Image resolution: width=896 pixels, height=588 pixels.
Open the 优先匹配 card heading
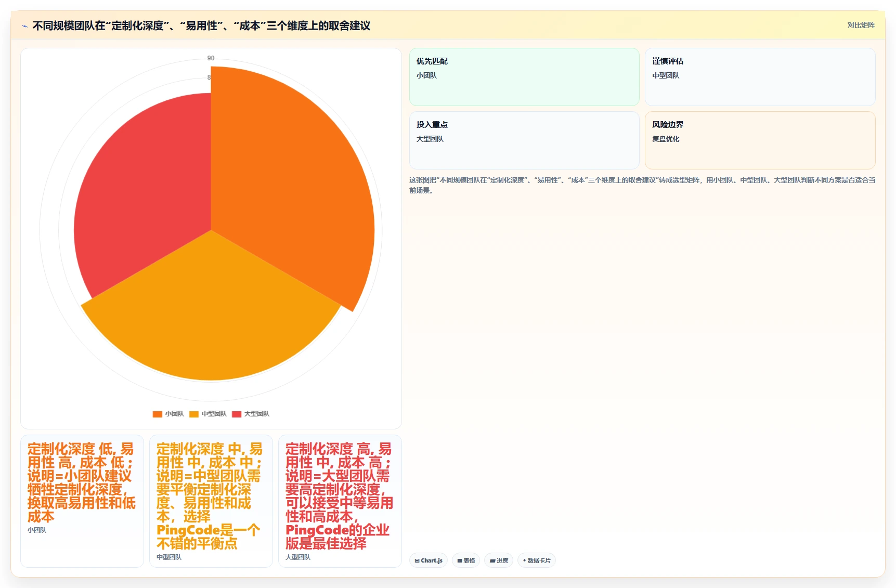[432, 61]
